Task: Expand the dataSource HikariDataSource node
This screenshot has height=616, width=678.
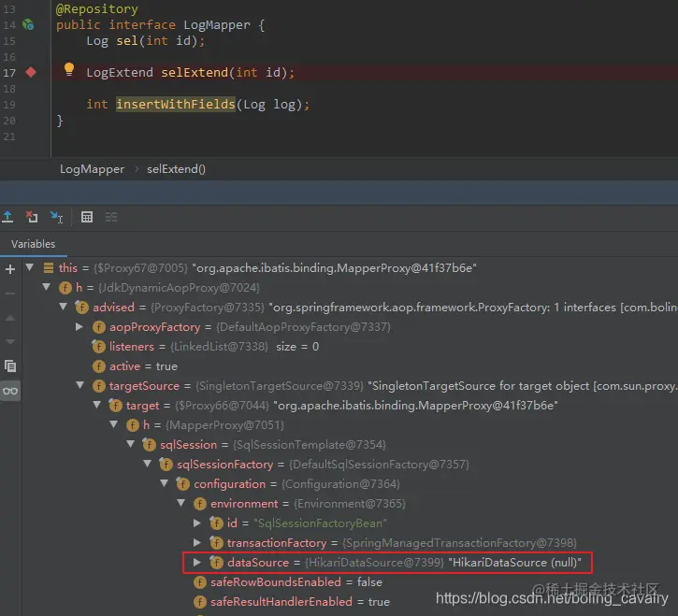Action: click(x=197, y=562)
